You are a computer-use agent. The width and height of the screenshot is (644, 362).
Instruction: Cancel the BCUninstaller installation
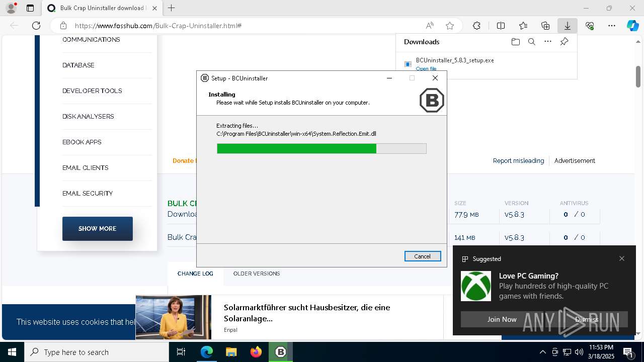coord(423,256)
